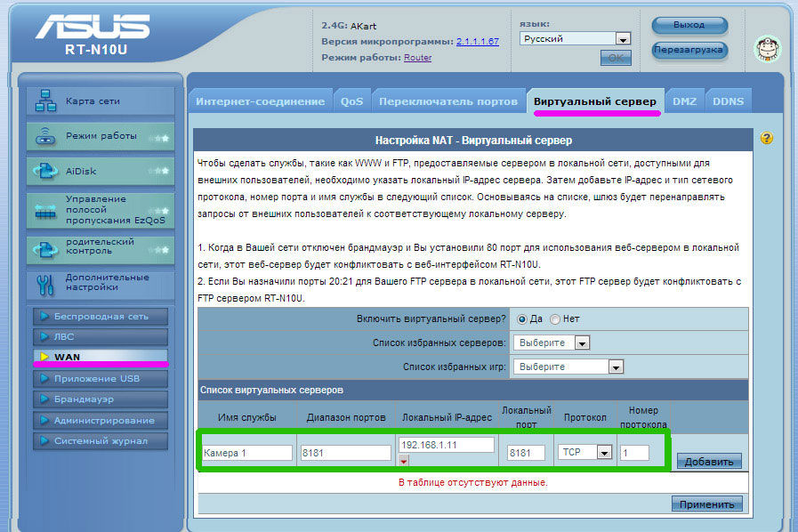Click the firmware version 2.1.1.1.67 link
The width and height of the screenshot is (798, 532).
coord(477,41)
